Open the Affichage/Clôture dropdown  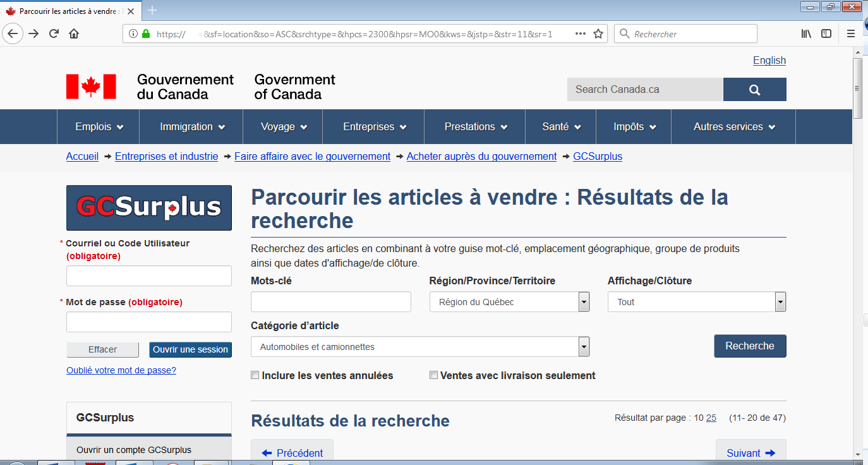click(x=780, y=302)
